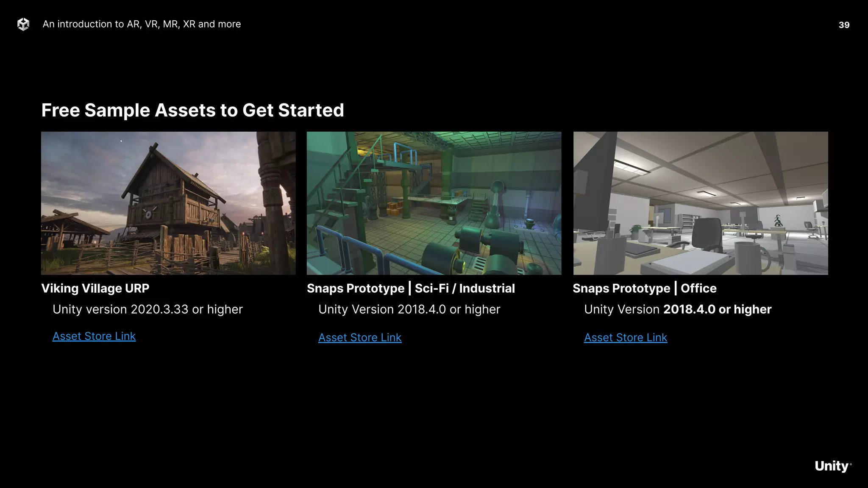Click the Office prototype scene thumbnail
Viewport: 868px width, 488px height.
701,203
